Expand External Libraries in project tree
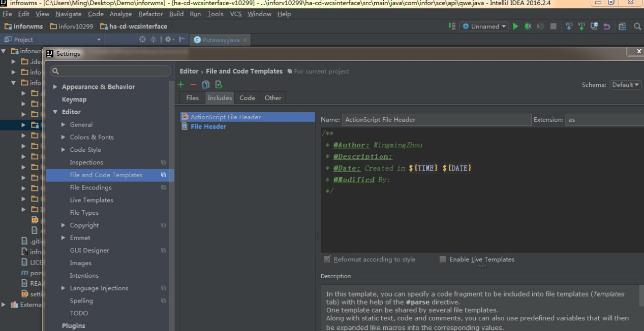 [4, 305]
